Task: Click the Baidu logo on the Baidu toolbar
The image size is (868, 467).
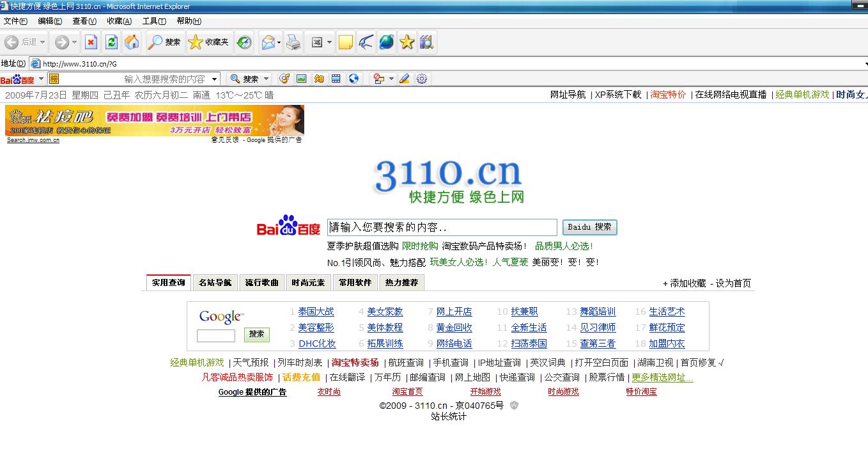Action: point(17,79)
